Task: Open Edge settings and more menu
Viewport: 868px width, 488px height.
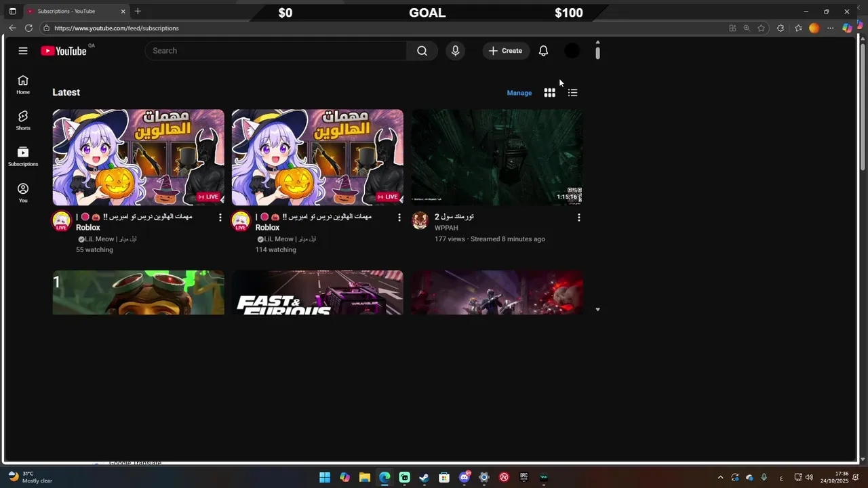Action: coord(830,28)
